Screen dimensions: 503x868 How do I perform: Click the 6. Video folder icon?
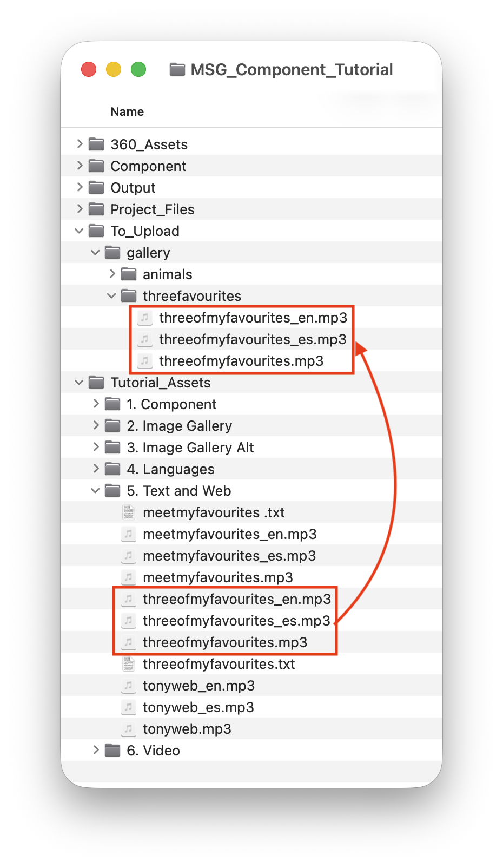112,750
